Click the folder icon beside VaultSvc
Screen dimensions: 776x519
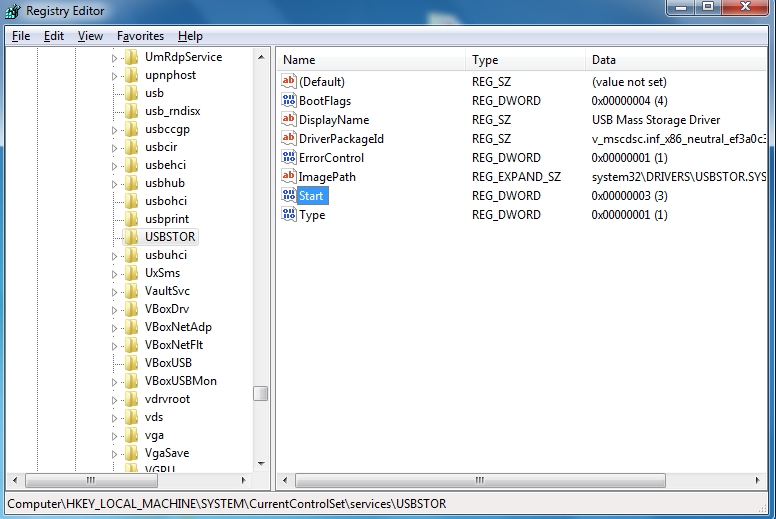pos(131,291)
